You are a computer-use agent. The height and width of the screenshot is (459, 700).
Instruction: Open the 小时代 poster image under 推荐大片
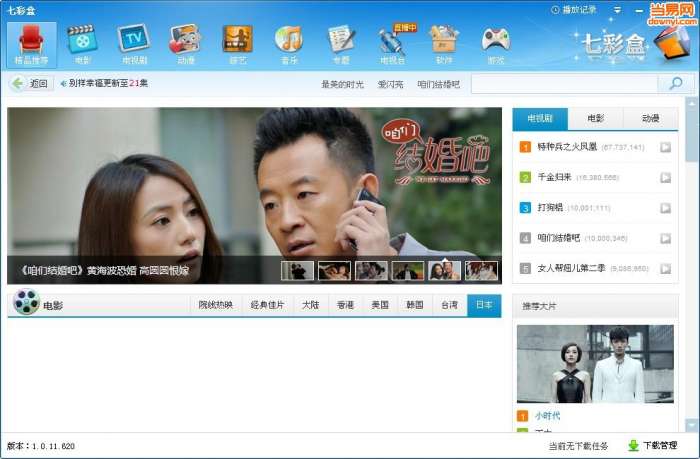[x=595, y=364]
